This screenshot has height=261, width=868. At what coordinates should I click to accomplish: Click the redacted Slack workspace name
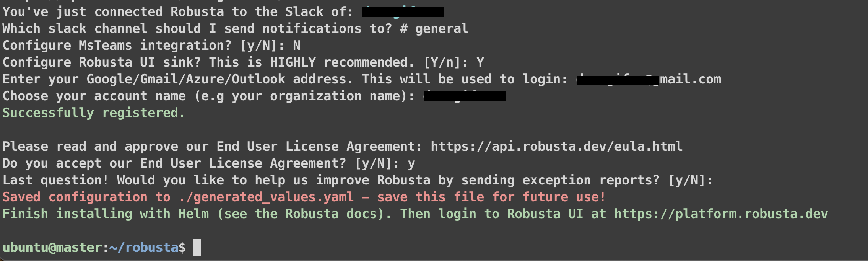coord(403,12)
